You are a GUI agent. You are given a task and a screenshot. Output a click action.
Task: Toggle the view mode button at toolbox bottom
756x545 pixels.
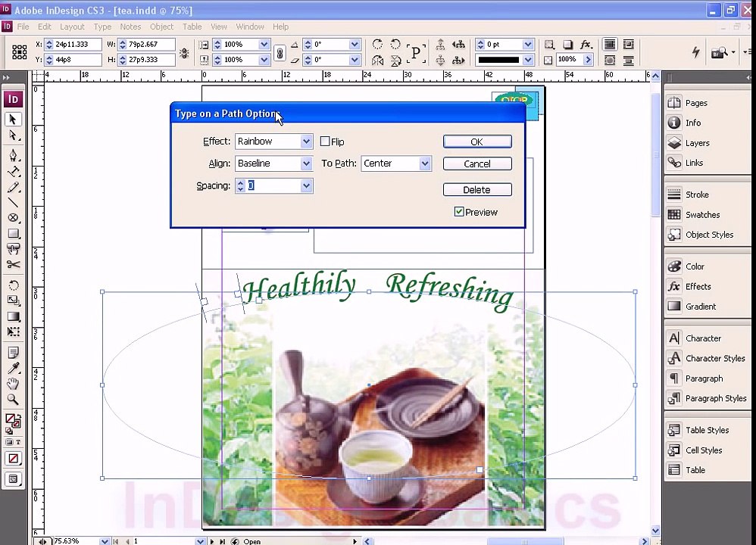click(13, 479)
